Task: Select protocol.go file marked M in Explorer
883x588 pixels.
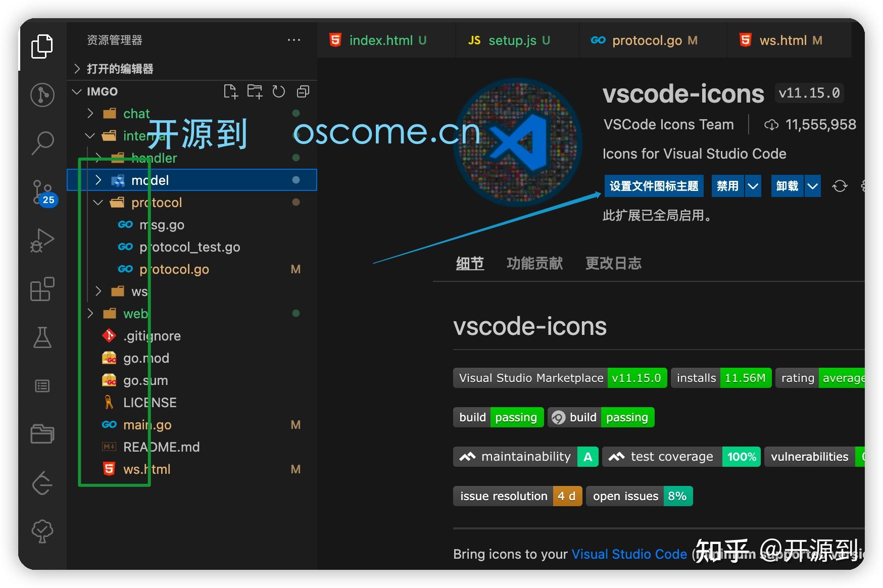Action: click(174, 269)
